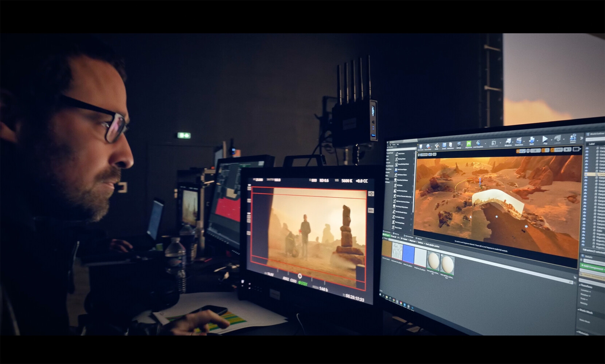605x364 pixels.
Task: Open the viewport Show dropdown
Action: pyautogui.click(x=434, y=154)
